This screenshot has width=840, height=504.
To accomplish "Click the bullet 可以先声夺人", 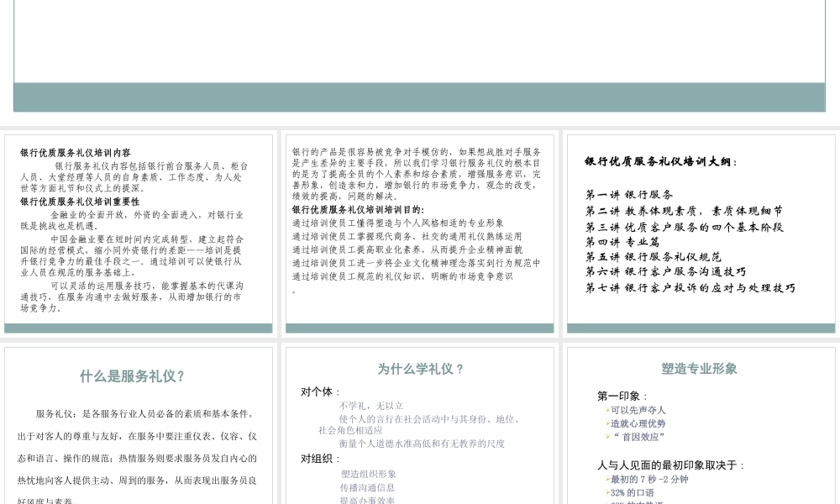I will (635, 410).
